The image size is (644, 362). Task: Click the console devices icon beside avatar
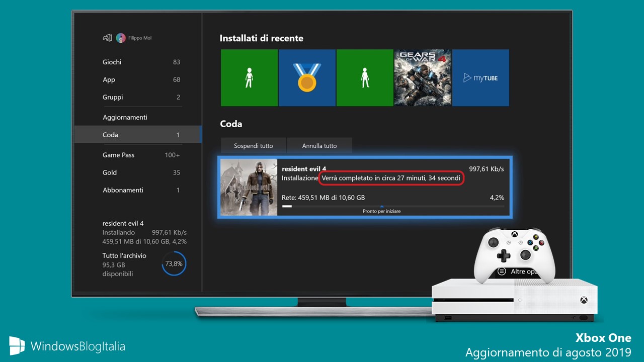[107, 38]
